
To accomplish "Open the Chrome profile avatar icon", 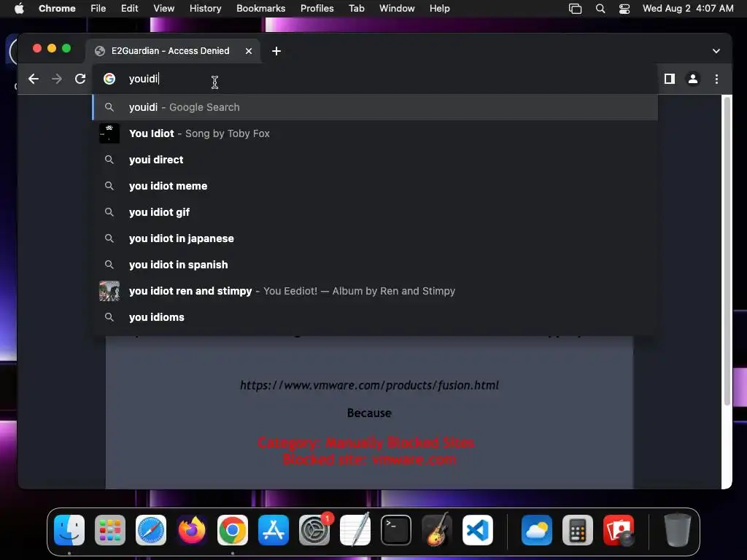I will click(x=693, y=79).
